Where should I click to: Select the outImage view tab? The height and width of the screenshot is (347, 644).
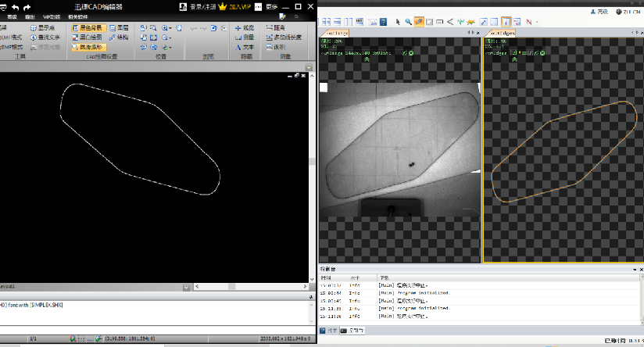pyautogui.click(x=336, y=34)
